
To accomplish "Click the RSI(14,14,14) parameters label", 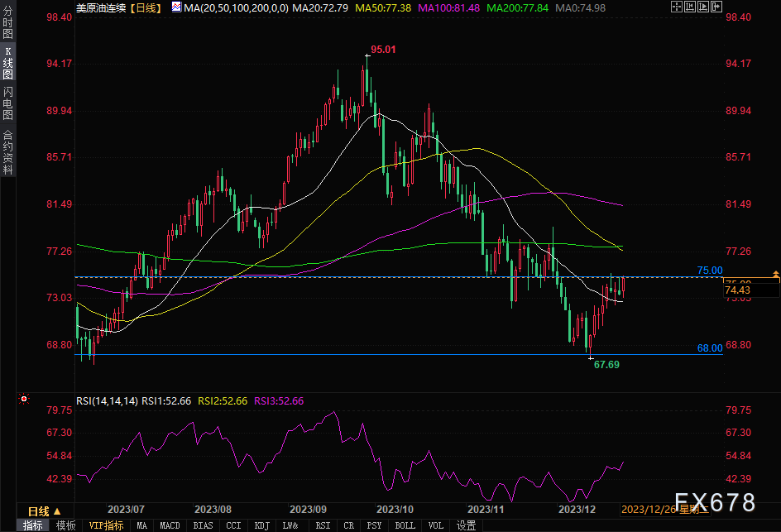I will click(107, 401).
